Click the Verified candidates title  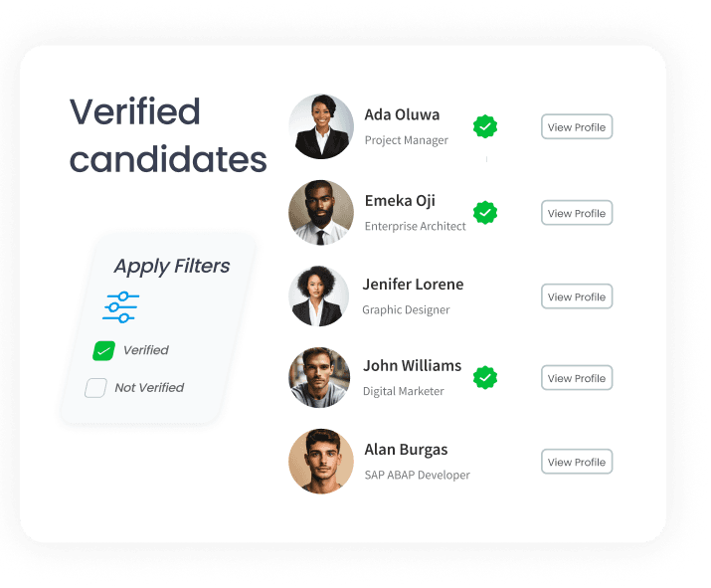(x=168, y=135)
